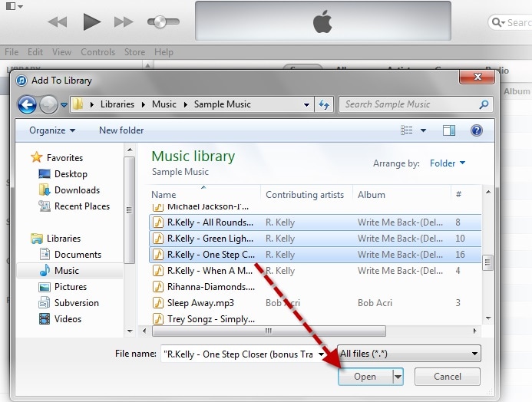
Task: Click the change view icon
Action: pyautogui.click(x=406, y=130)
